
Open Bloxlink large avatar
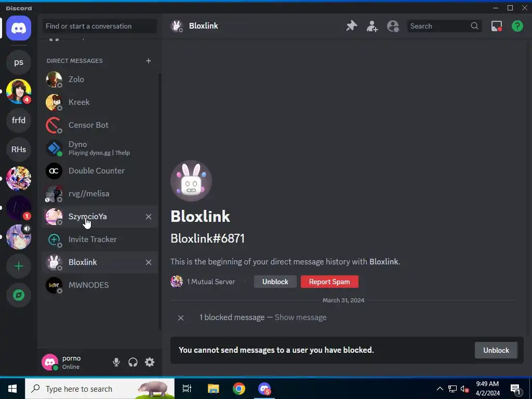click(191, 181)
